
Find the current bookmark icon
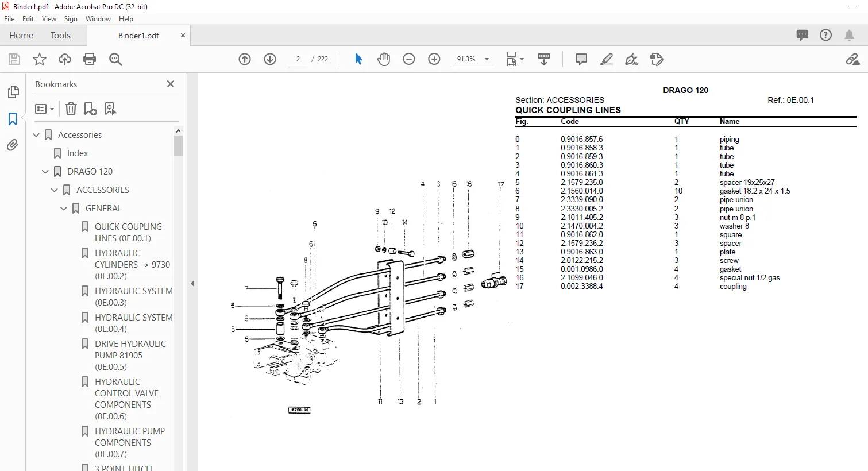pos(110,109)
